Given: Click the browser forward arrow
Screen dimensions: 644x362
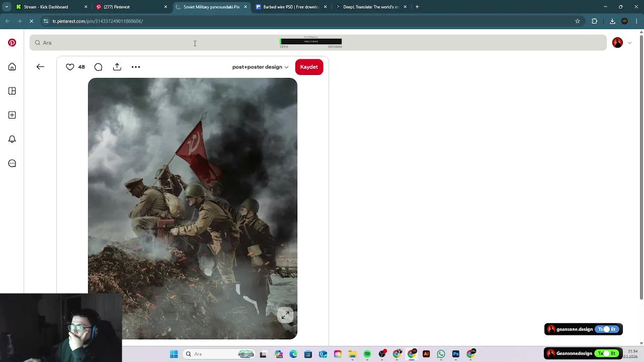Looking at the screenshot, I should (x=19, y=21).
